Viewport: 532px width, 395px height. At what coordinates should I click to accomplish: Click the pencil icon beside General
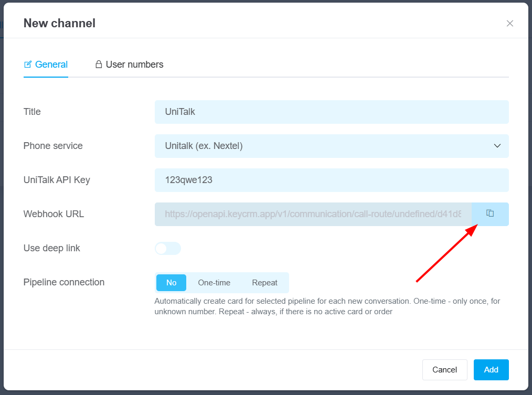[28, 65]
